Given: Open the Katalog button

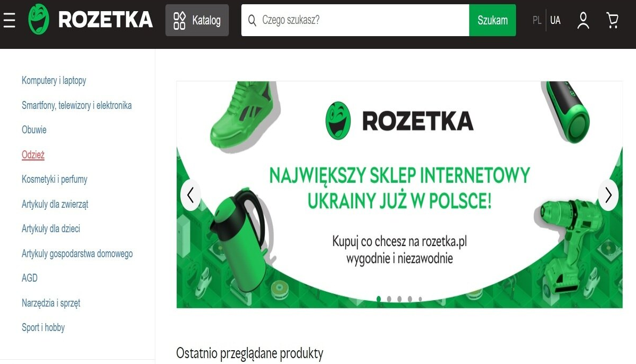Looking at the screenshot, I should tap(197, 20).
